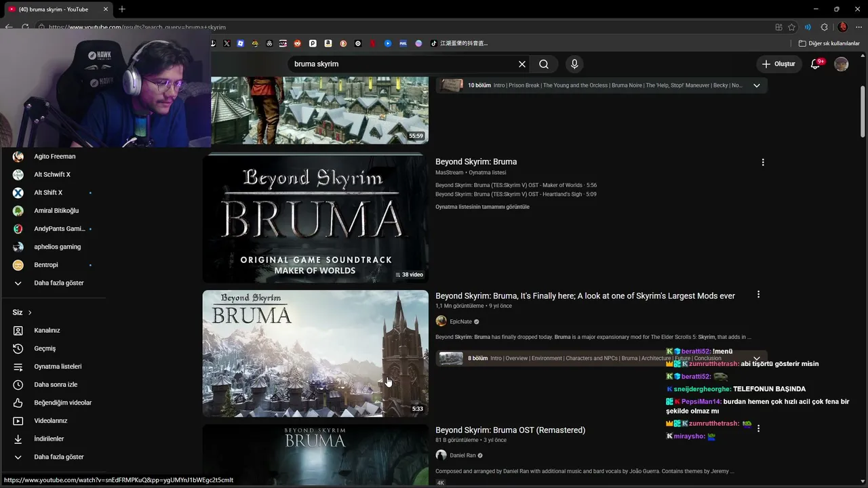The image size is (868, 488).
Task: Click the Daniel Ran channel avatar
Action: [x=441, y=455]
